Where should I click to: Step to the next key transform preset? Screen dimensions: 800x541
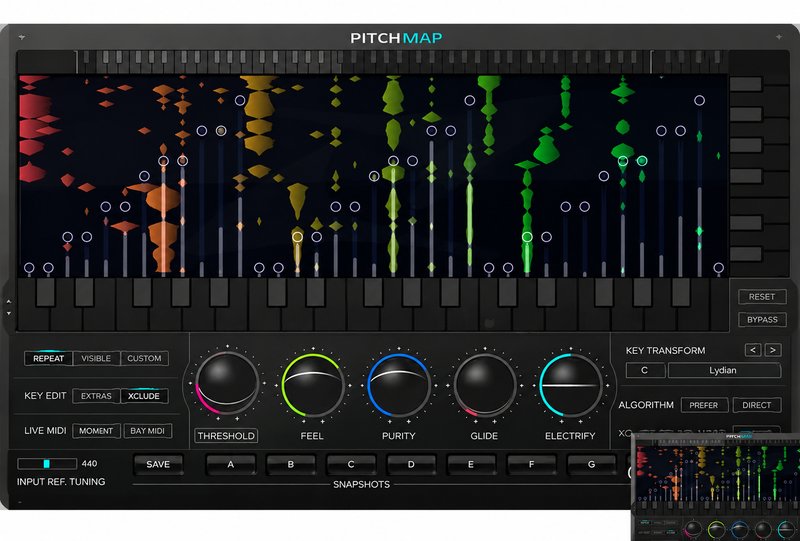coord(773,350)
